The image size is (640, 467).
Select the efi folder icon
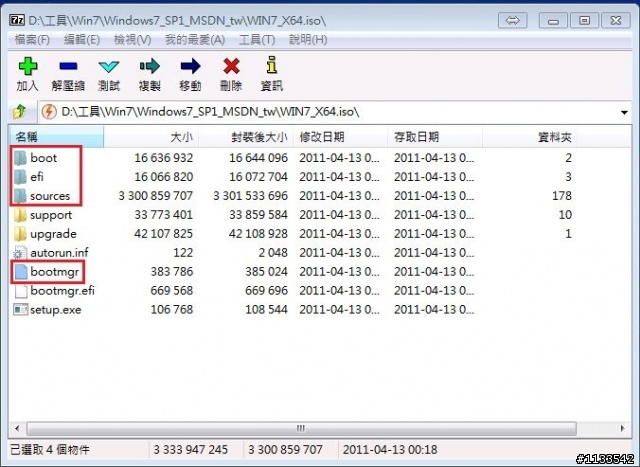click(x=20, y=177)
